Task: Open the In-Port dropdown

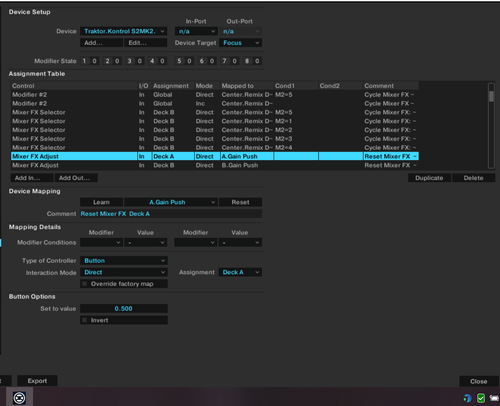Action: pos(196,31)
